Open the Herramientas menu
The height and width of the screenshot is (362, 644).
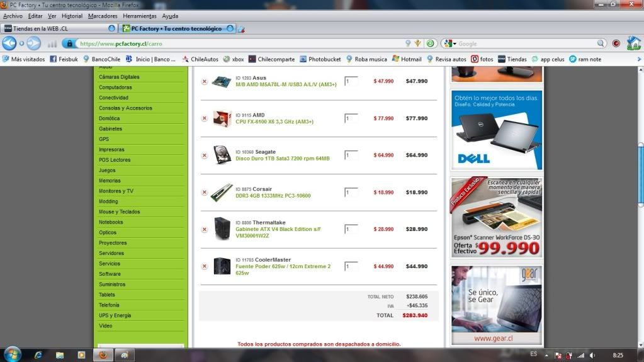coord(140,16)
